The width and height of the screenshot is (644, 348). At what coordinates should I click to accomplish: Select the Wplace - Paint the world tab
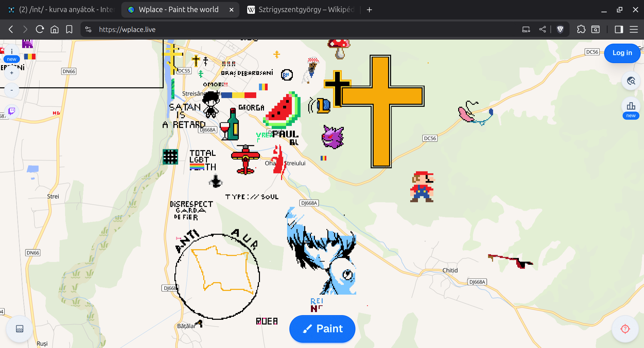tap(180, 10)
